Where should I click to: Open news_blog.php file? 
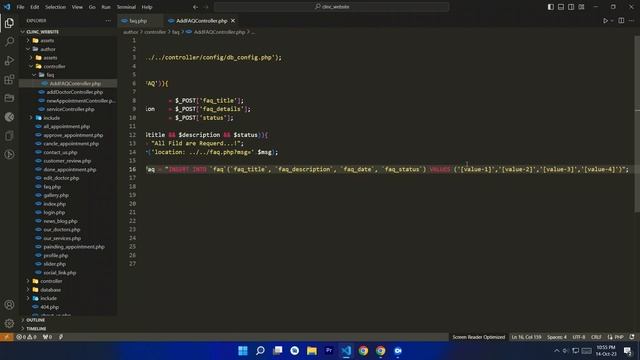(60, 221)
